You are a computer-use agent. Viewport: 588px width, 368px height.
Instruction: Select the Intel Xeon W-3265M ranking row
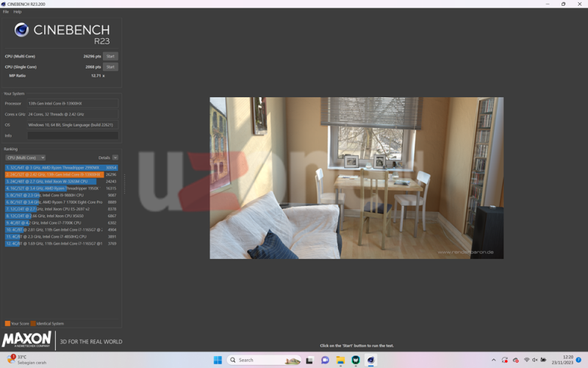[61, 181]
